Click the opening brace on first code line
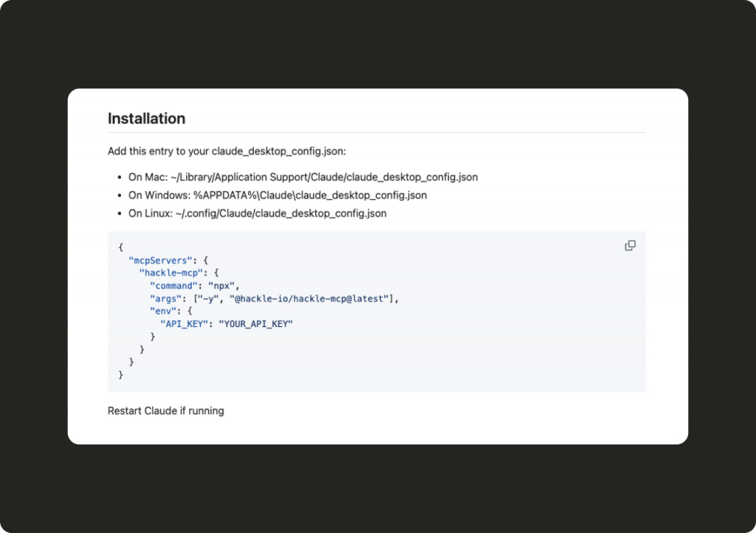 point(120,247)
